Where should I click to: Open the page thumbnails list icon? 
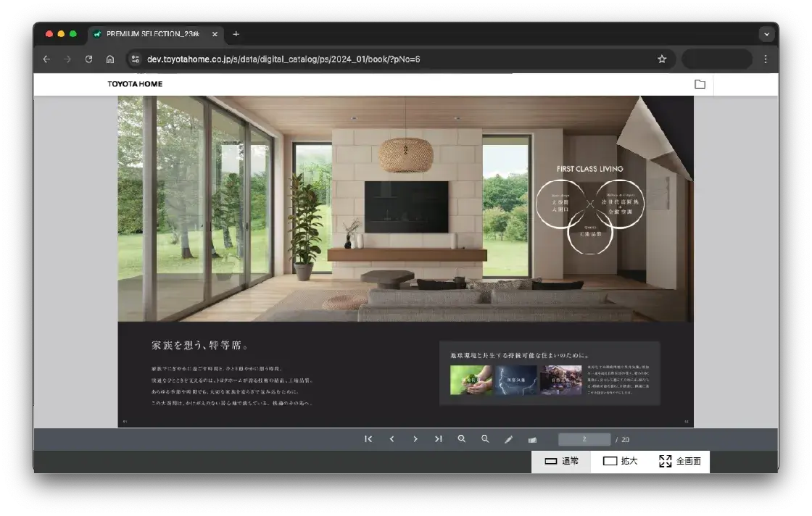(x=532, y=440)
